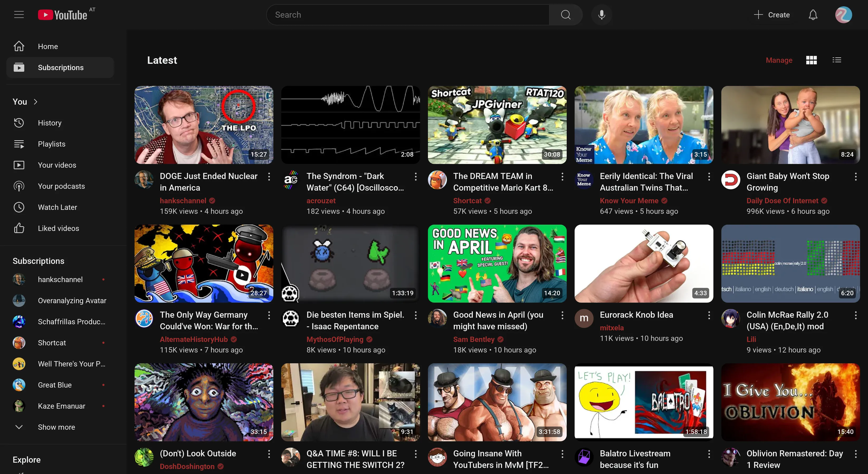
Task: Click the search magnifier button
Action: [x=566, y=15]
